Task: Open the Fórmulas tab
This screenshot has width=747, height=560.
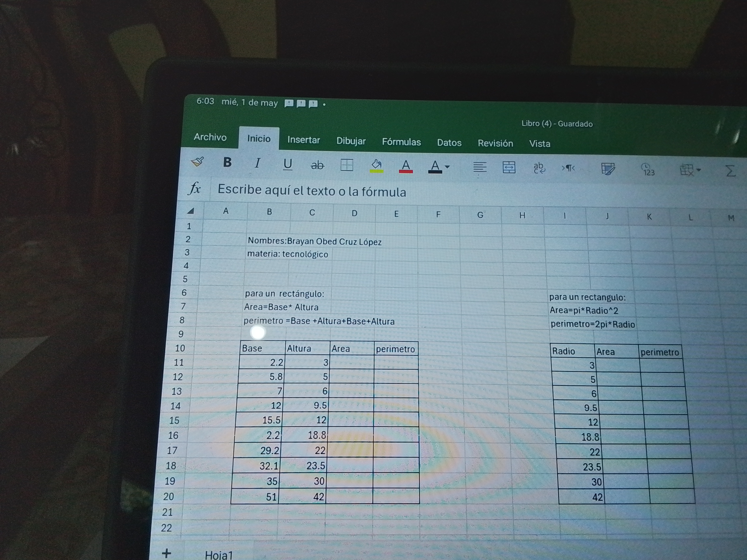Action: [x=401, y=142]
